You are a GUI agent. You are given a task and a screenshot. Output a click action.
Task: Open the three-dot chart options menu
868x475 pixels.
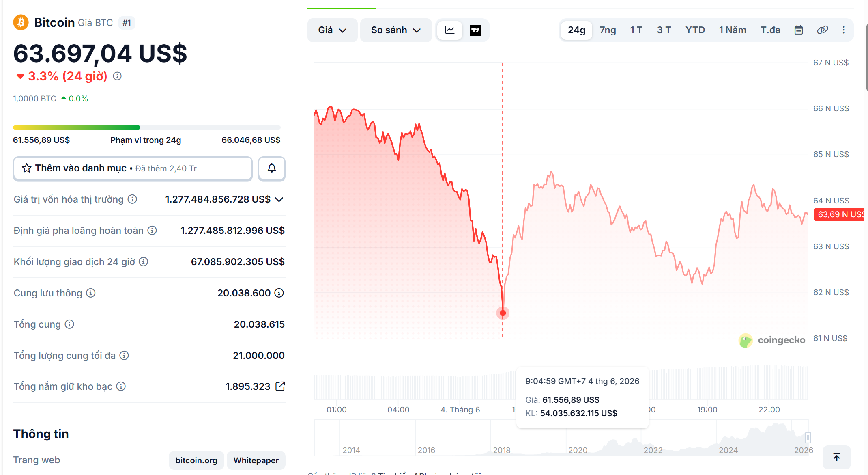pyautogui.click(x=844, y=30)
